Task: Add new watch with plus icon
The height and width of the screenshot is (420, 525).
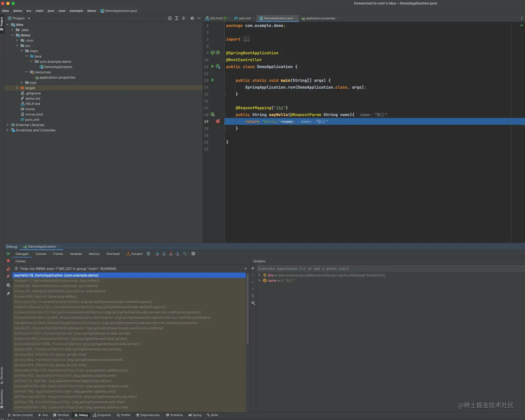Action: click(253, 269)
